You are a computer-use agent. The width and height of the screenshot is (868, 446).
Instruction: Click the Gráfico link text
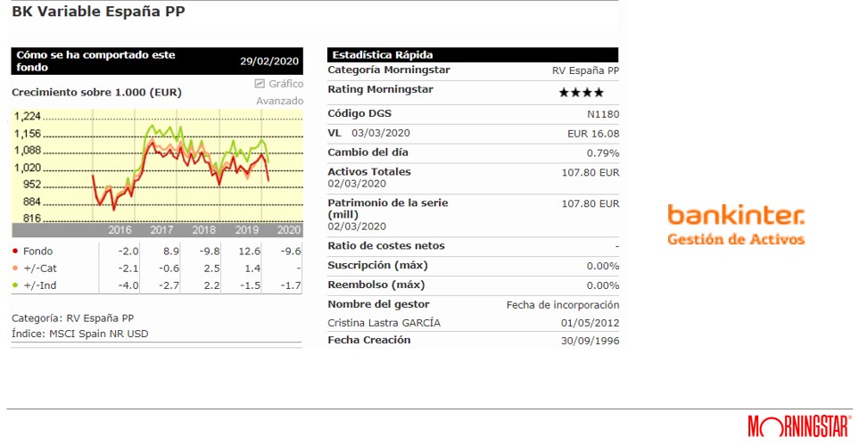click(x=286, y=84)
